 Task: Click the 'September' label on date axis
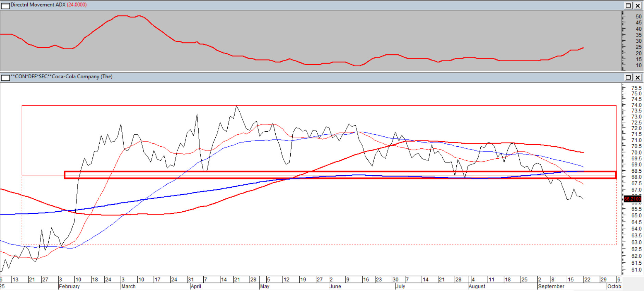tap(551, 287)
